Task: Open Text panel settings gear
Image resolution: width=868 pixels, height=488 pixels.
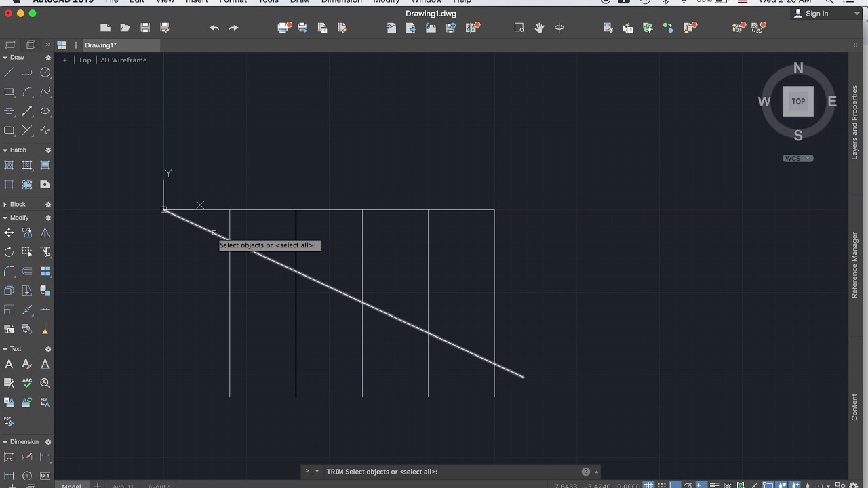Action: (x=48, y=350)
